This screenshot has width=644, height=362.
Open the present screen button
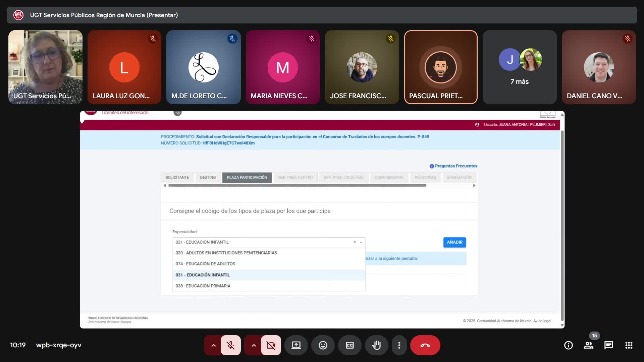point(296,345)
